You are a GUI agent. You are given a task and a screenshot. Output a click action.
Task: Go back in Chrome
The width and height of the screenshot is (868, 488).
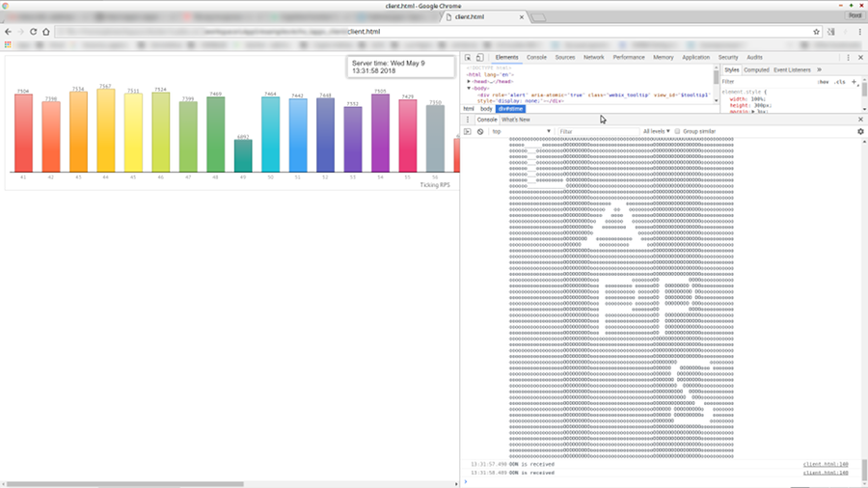(x=9, y=32)
